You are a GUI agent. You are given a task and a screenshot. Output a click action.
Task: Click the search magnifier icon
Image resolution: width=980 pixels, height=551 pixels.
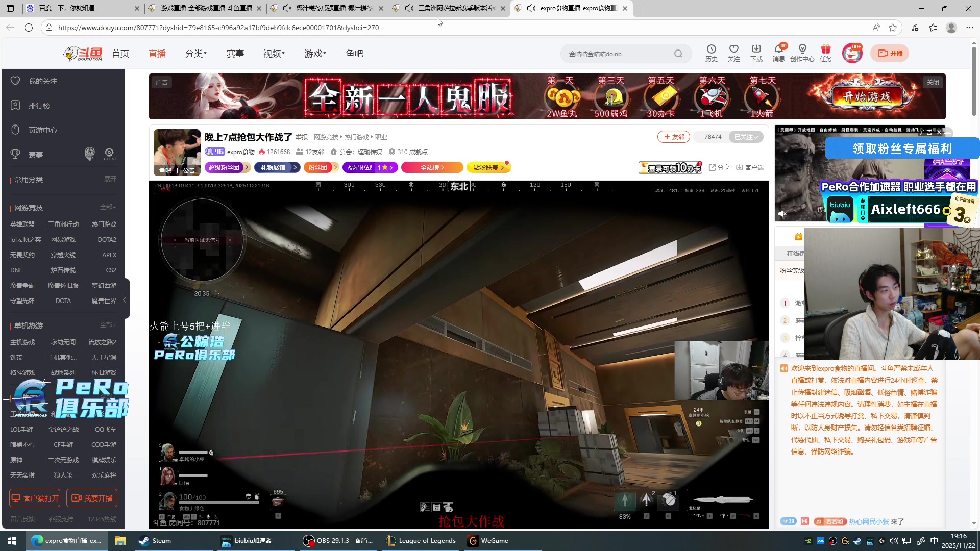[x=678, y=54]
